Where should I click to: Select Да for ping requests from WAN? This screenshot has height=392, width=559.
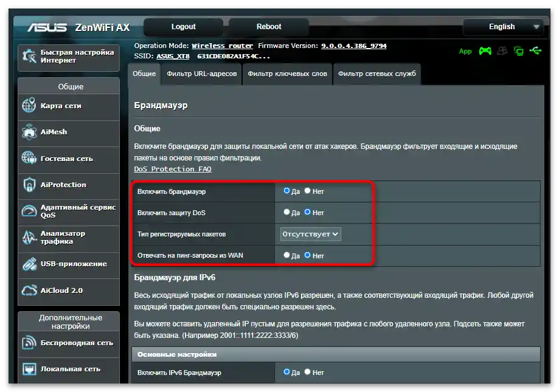286,255
